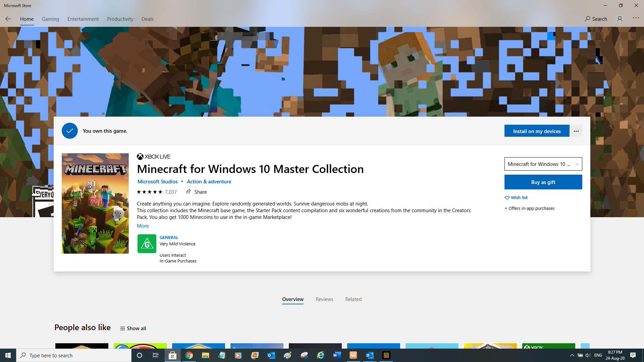
Task: Click the Buy as gift button
Action: click(x=543, y=182)
